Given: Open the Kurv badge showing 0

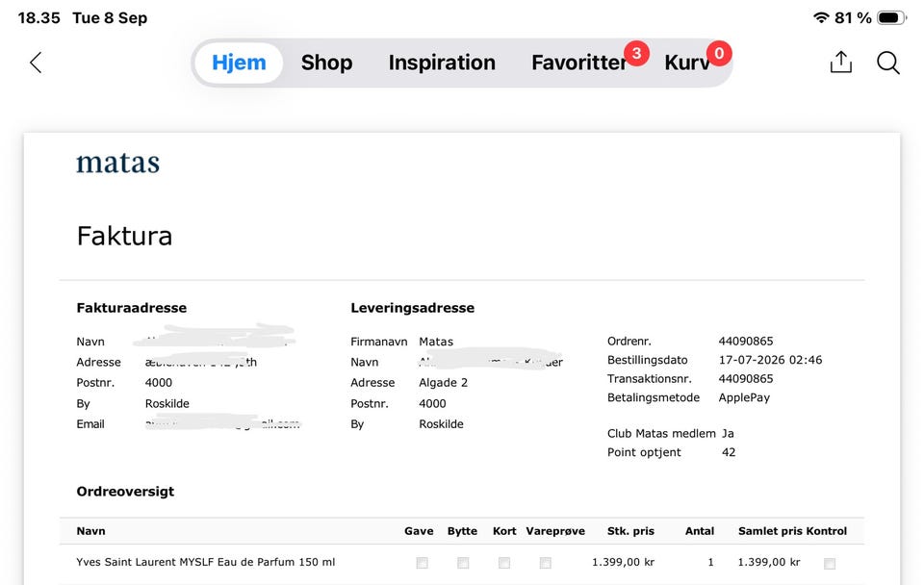Looking at the screenshot, I should click(x=719, y=54).
